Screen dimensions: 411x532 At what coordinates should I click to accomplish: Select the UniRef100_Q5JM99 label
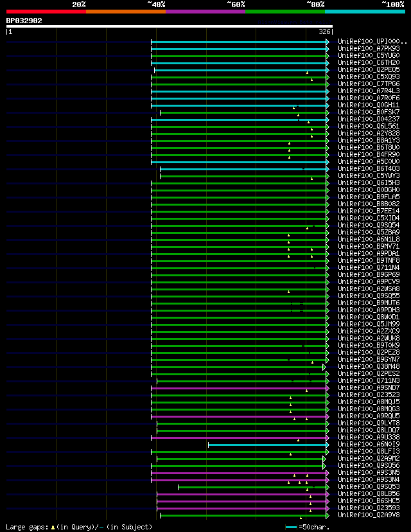click(x=369, y=324)
